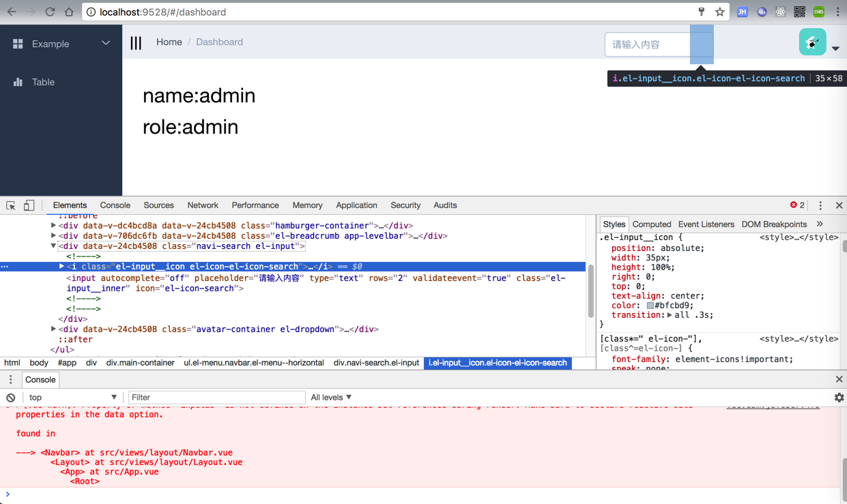
Task: Show more sidebar tabs with double chevron
Action: [x=820, y=224]
